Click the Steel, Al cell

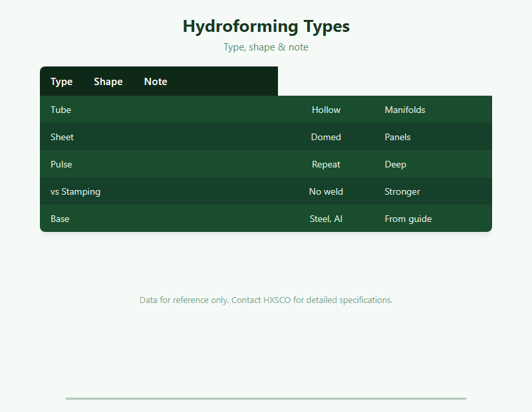click(x=326, y=219)
